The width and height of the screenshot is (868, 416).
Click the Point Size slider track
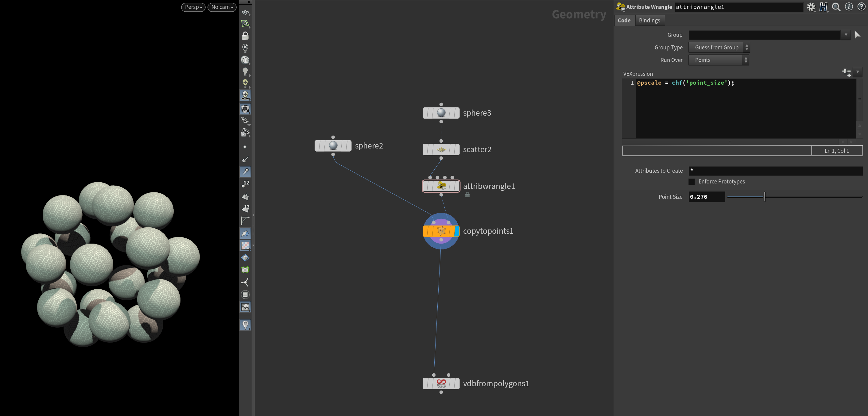pyautogui.click(x=809, y=197)
